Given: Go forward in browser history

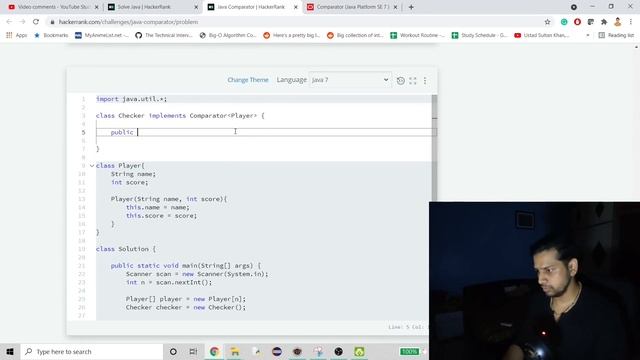Looking at the screenshot, I should coord(22,22).
